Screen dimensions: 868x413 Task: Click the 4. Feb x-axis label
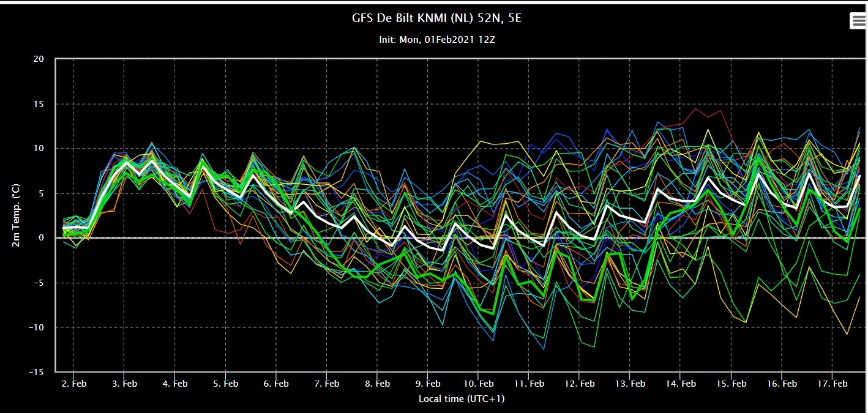point(175,384)
